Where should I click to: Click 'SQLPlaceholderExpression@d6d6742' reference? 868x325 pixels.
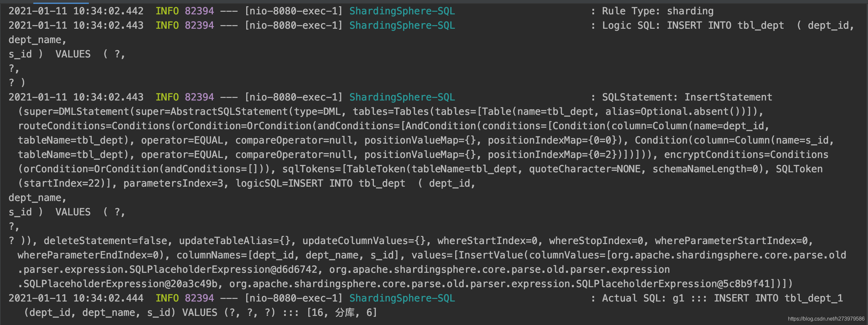[x=223, y=270]
